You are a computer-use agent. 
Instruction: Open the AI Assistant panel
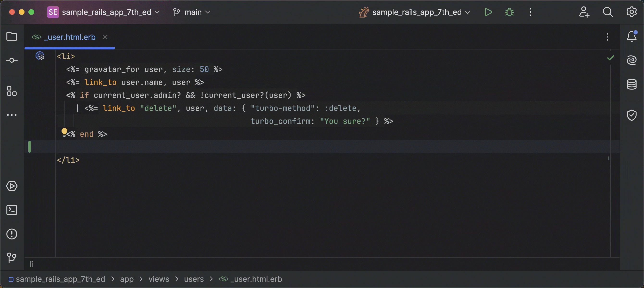(x=632, y=60)
